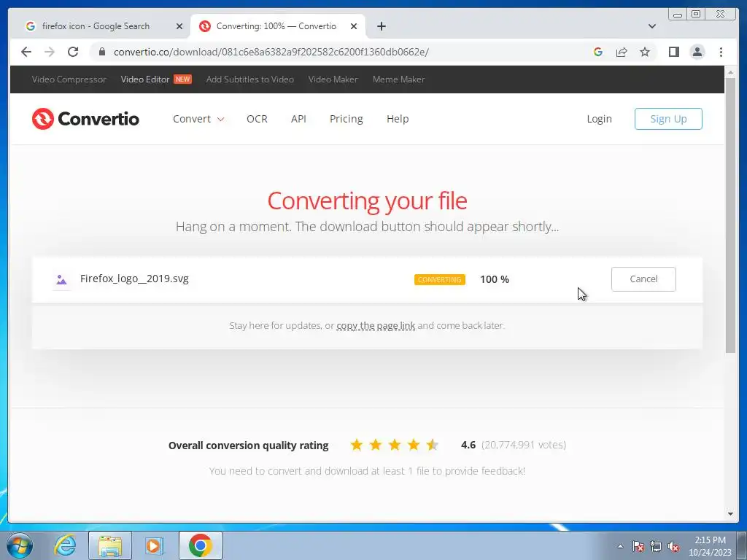Screen dimensions: 747x560
Task: Expand the tab search chevron
Action: click(x=651, y=26)
